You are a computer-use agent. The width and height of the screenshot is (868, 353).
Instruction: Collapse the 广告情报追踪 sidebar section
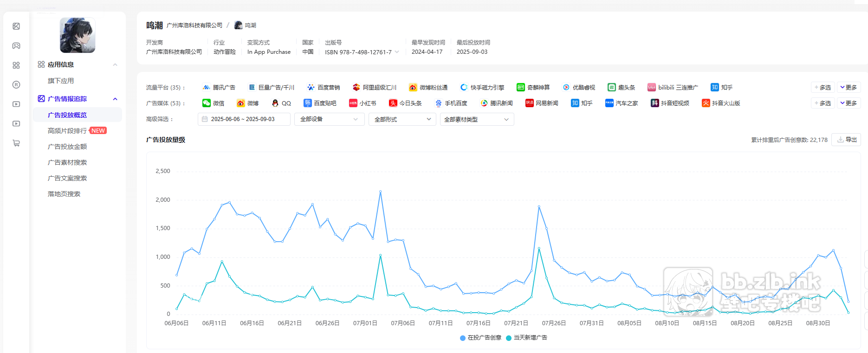click(115, 99)
